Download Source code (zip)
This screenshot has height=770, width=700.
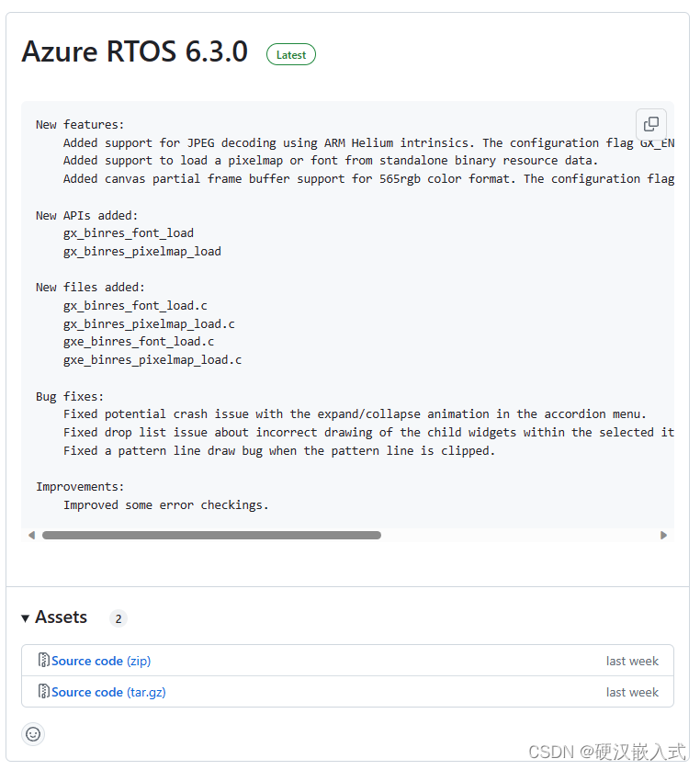(101, 661)
